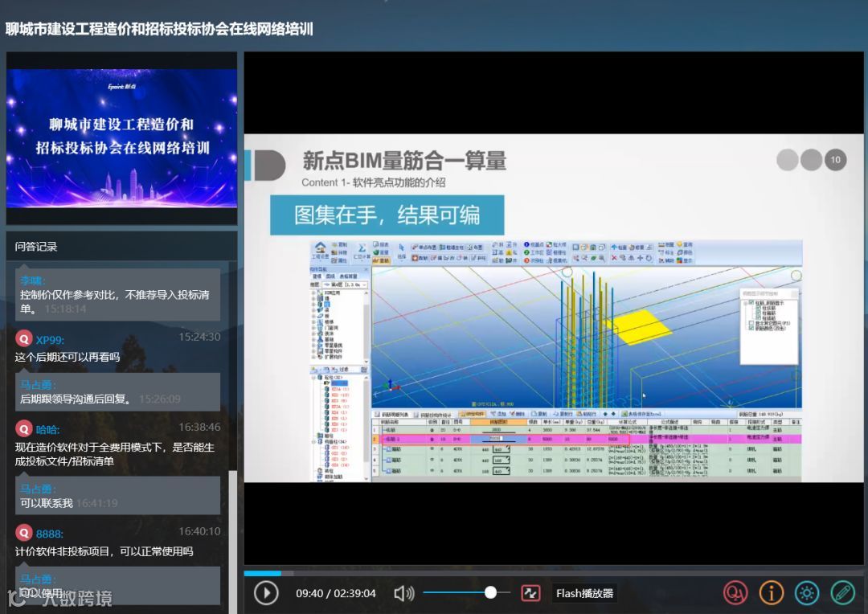The width and height of the screenshot is (868, 614).
Task: Switch to the 表格算量 tab
Action: coord(348,276)
